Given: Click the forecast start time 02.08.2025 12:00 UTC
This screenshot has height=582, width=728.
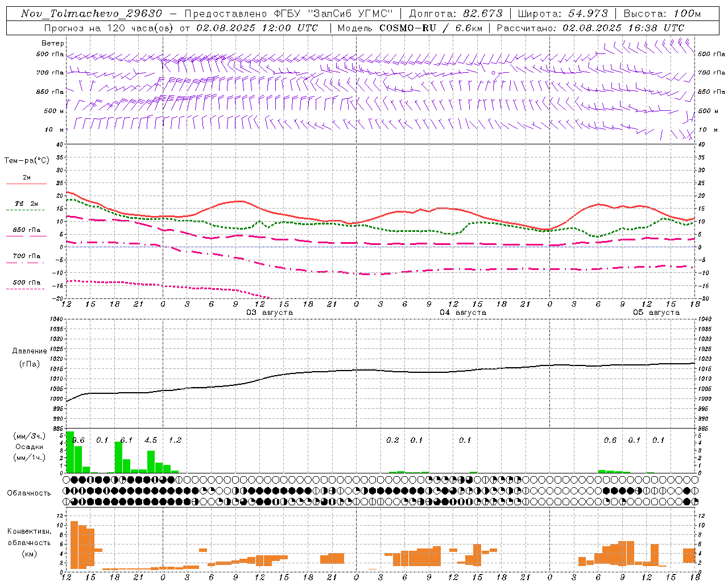Looking at the screenshot, I should click(257, 28).
